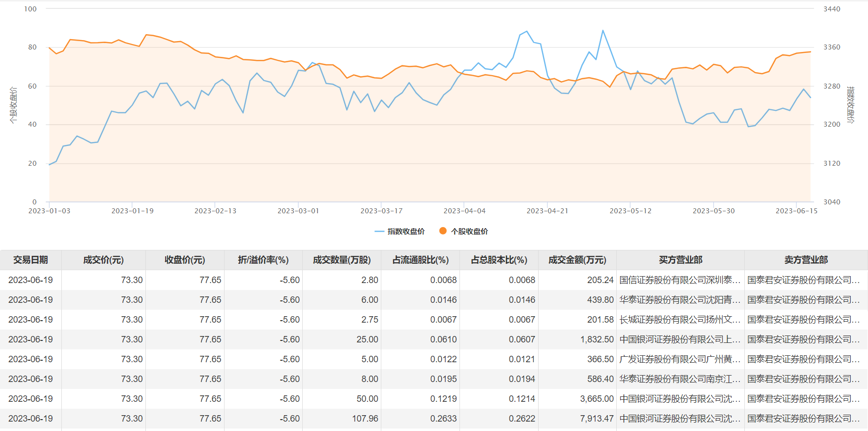Click the 个股收盘价 legend text label
The image size is (868, 431).
tap(469, 232)
